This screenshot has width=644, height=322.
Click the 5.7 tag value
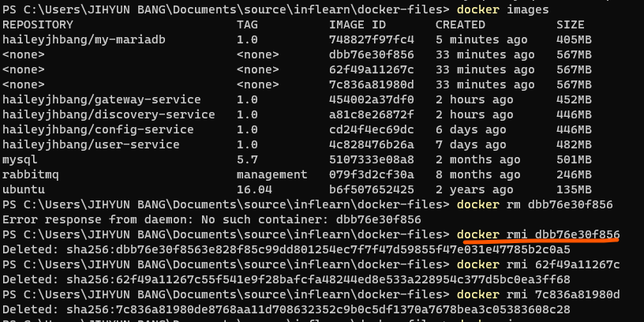tap(247, 159)
